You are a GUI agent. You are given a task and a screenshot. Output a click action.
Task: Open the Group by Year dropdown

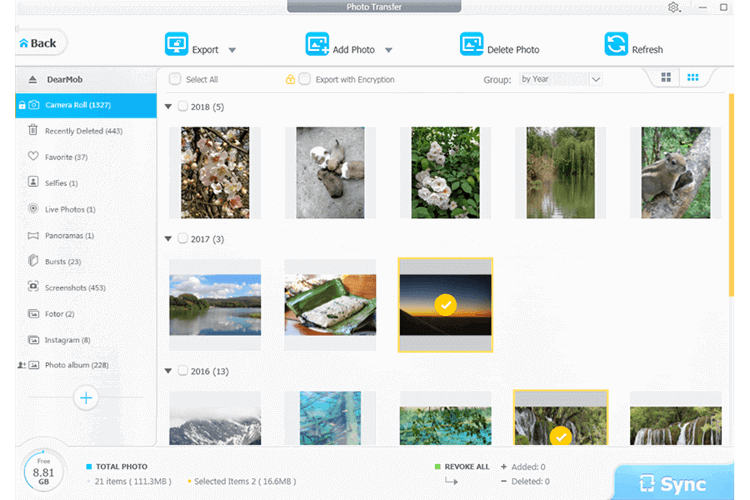(560, 79)
